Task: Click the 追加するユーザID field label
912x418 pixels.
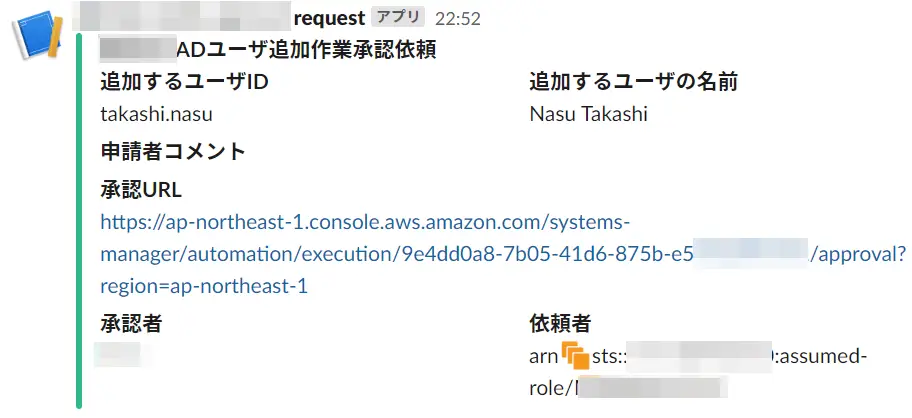Action: tap(184, 82)
